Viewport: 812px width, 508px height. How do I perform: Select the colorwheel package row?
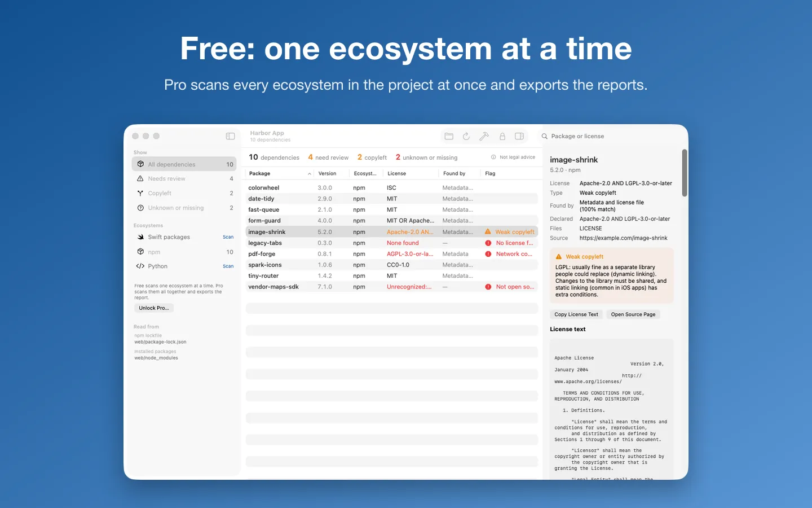click(392, 188)
